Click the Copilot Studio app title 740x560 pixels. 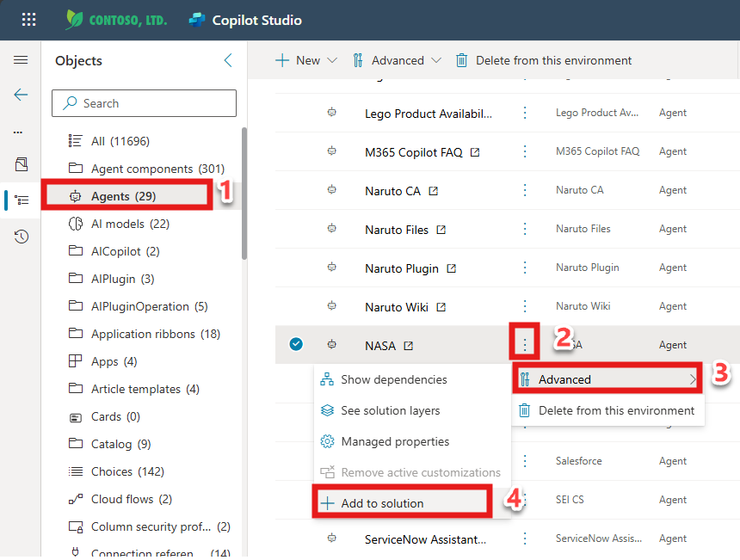click(256, 21)
